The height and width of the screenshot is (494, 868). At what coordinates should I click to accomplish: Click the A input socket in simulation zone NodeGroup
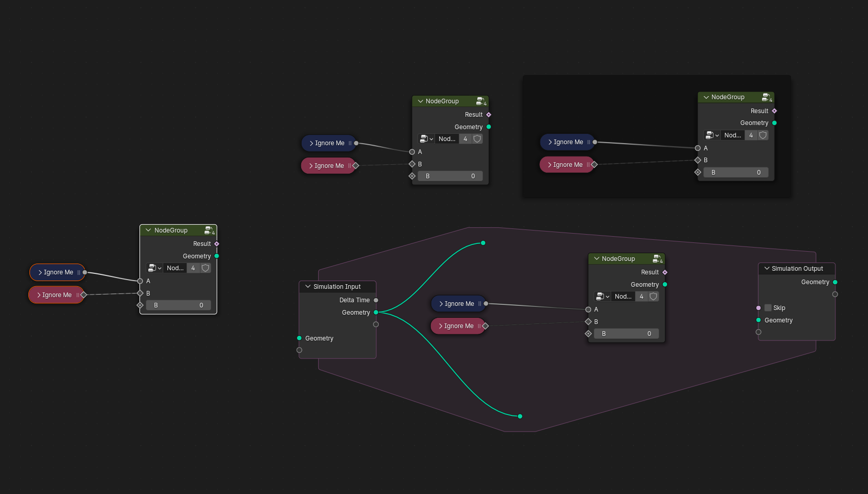588,310
